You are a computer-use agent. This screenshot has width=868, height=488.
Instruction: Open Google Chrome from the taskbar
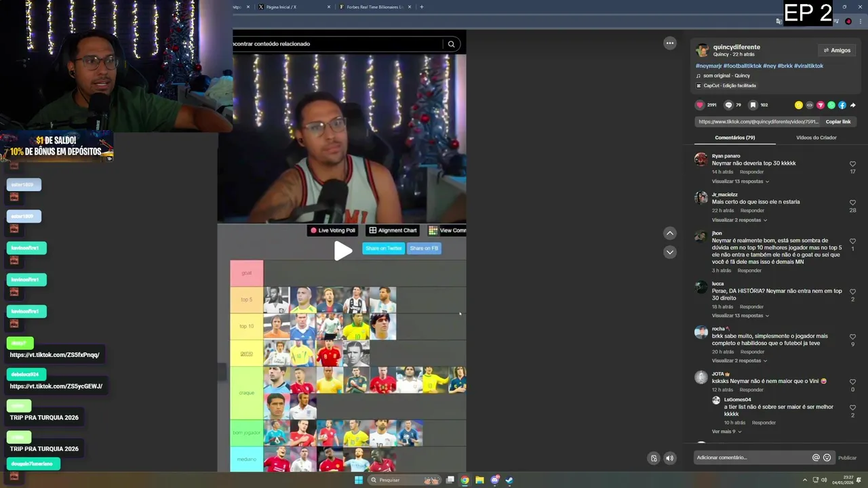(x=465, y=480)
